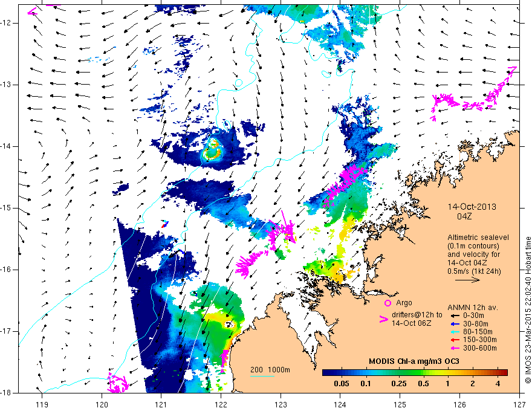Image resolution: width=532 pixels, height=411 pixels.
Task: Click the '300-600m' depth label
Action: point(480,348)
